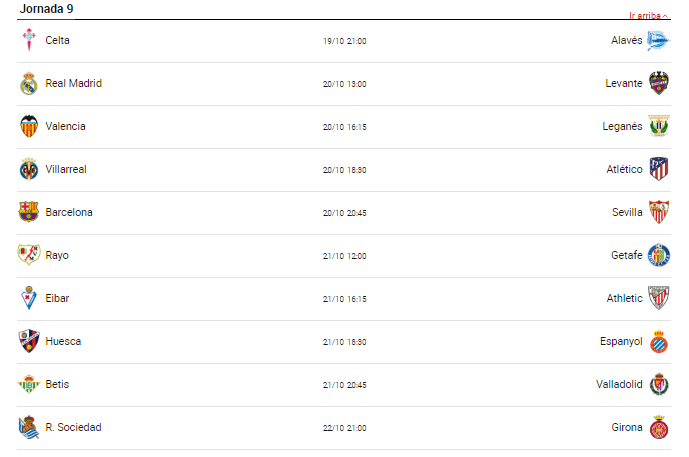This screenshot has height=457, width=689.
Task: Click the Rayo team name
Action: (57, 255)
